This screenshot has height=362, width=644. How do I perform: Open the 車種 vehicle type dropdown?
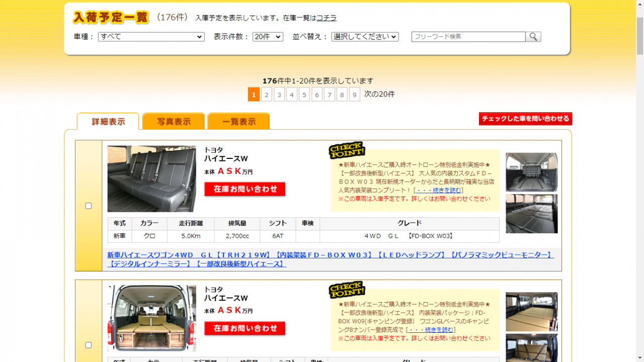[x=151, y=37]
